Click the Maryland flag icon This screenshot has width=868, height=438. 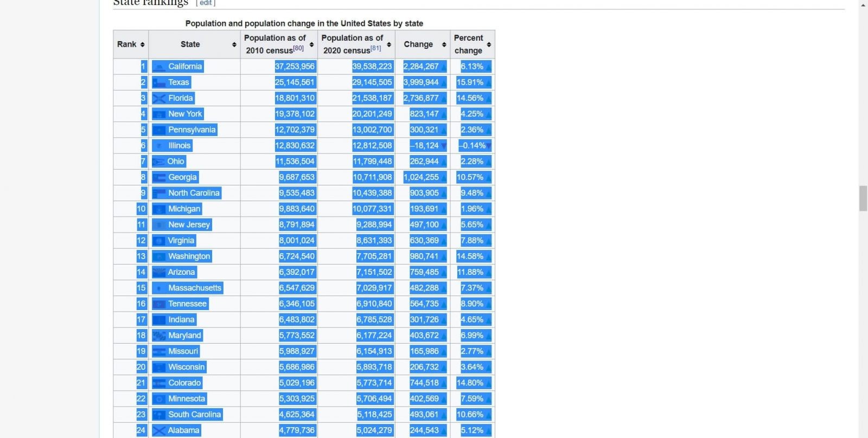[x=159, y=336]
